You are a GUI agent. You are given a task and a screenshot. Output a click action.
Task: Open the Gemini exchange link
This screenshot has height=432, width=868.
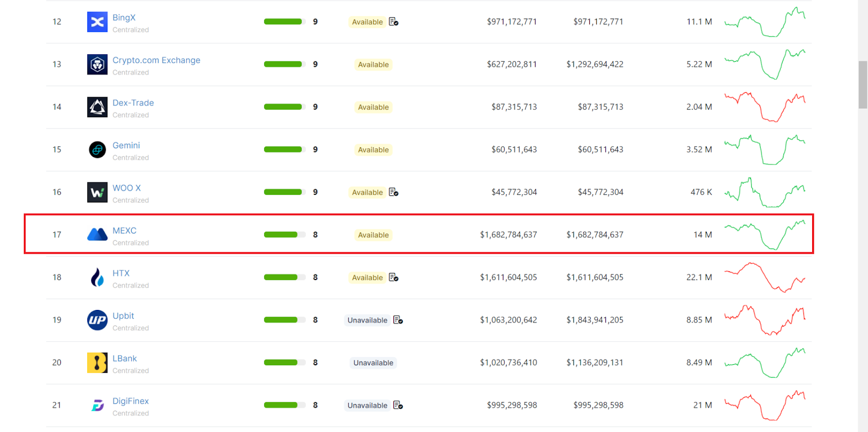(x=126, y=145)
